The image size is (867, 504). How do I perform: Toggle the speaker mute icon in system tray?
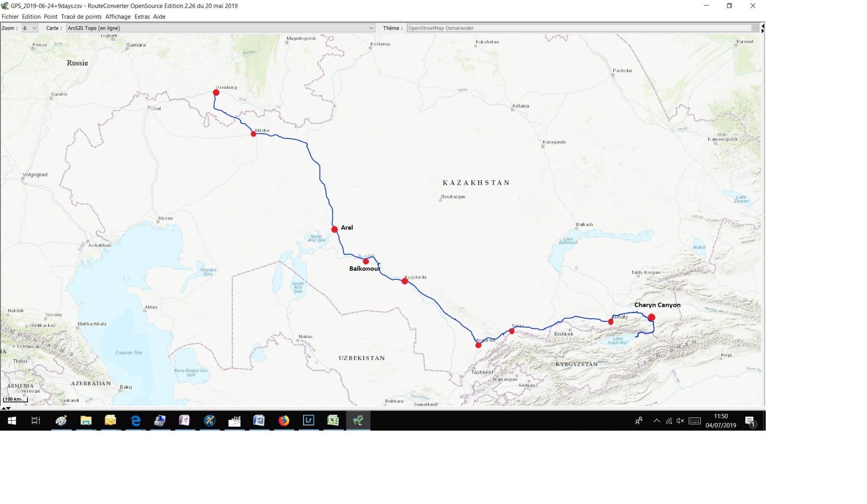click(x=680, y=421)
